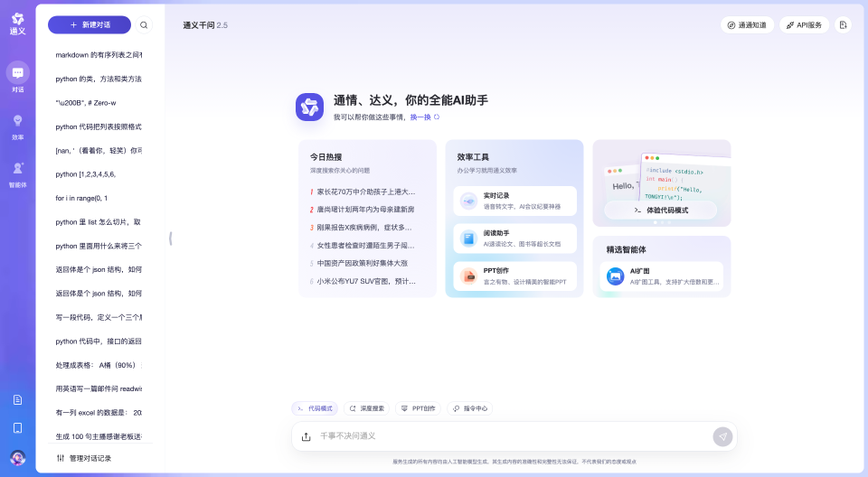Search conversations with the magnifier icon
Viewport: 868px width, 477px height.
[x=144, y=25]
